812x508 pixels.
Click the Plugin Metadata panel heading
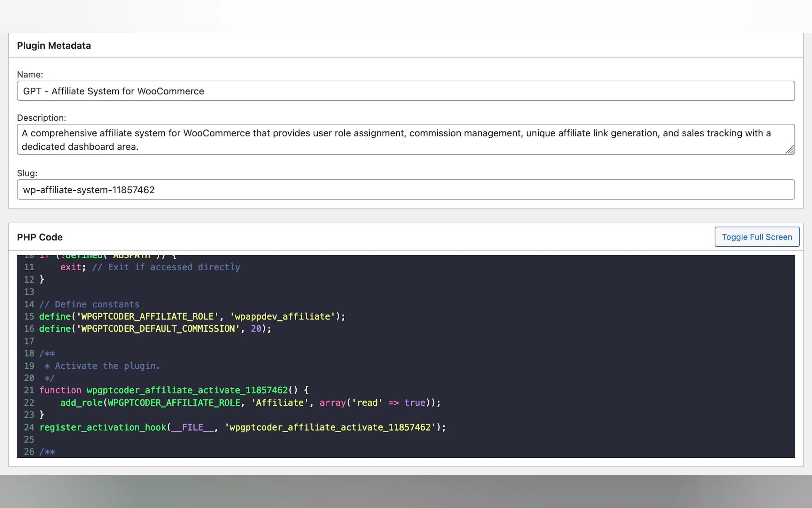click(54, 45)
